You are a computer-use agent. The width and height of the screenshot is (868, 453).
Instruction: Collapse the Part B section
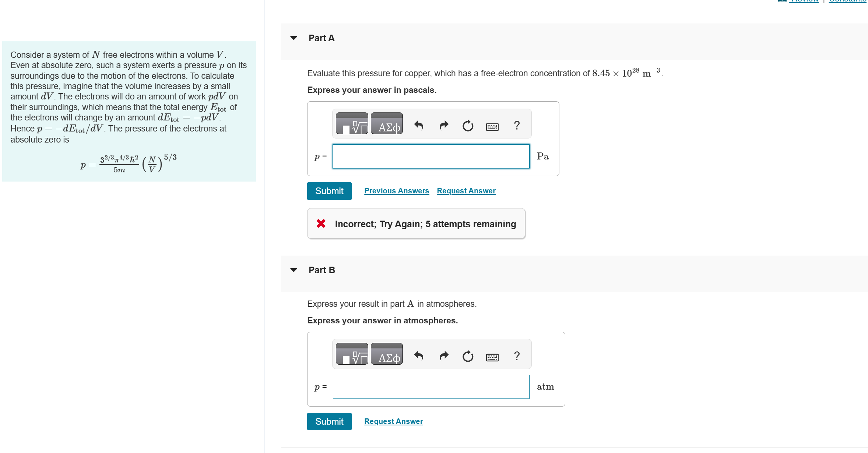(293, 270)
